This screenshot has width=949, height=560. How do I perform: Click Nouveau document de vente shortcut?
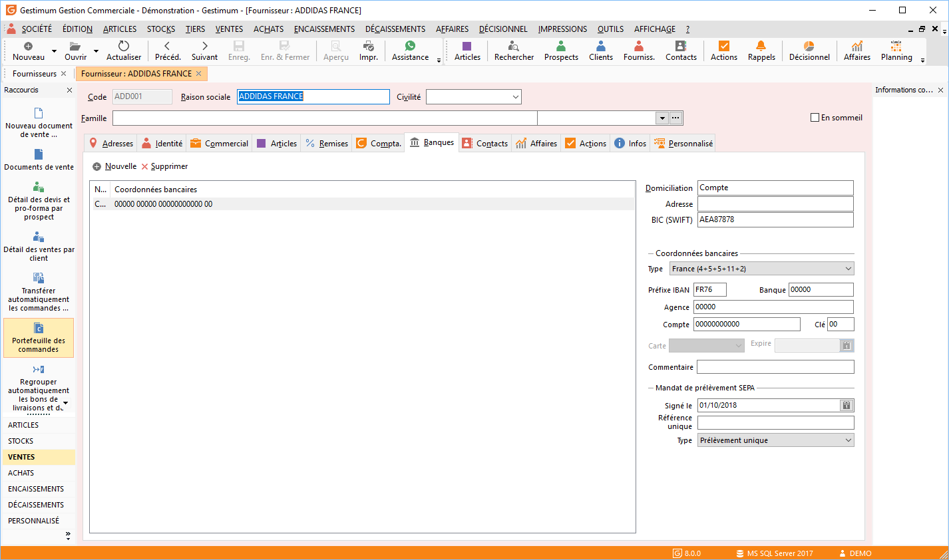[39, 122]
